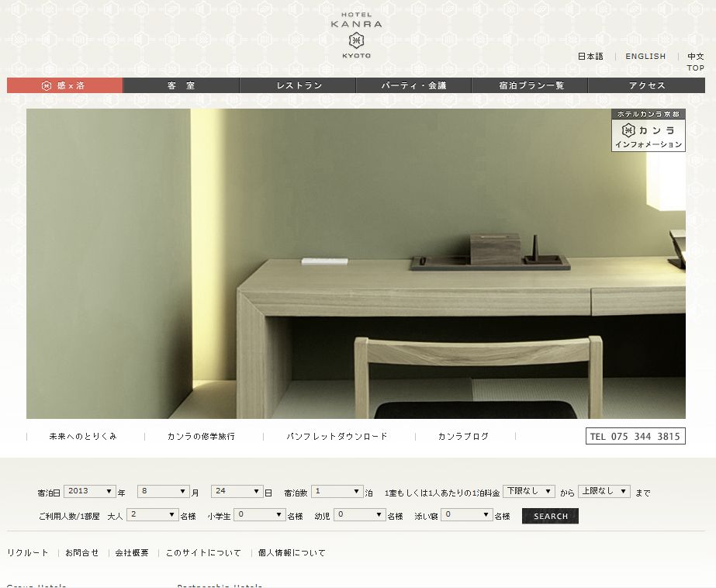This screenshot has width=716, height=588.
Task: Open the 会社概要 footer link
Action: pos(132,552)
